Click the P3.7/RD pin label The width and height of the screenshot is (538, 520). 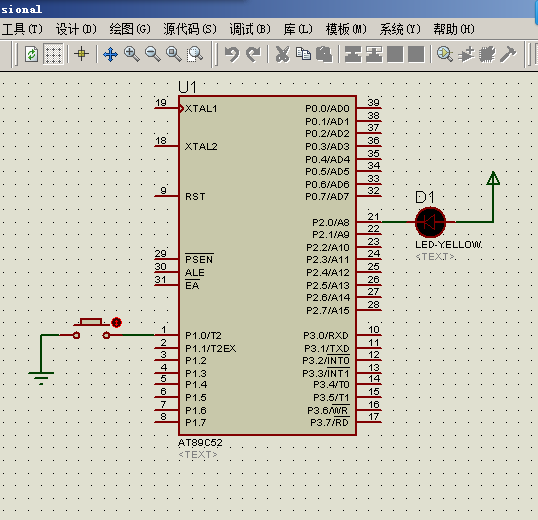[x=329, y=422]
